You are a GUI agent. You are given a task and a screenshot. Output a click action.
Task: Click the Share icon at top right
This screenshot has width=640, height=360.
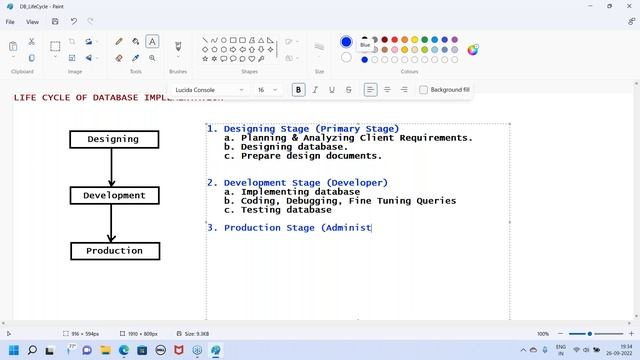[x=631, y=22]
